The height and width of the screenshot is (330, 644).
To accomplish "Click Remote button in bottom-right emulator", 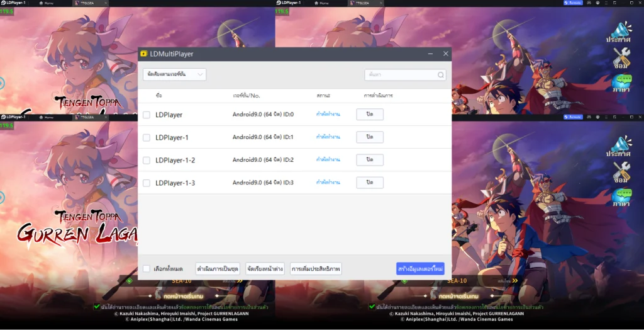I will click(573, 117).
